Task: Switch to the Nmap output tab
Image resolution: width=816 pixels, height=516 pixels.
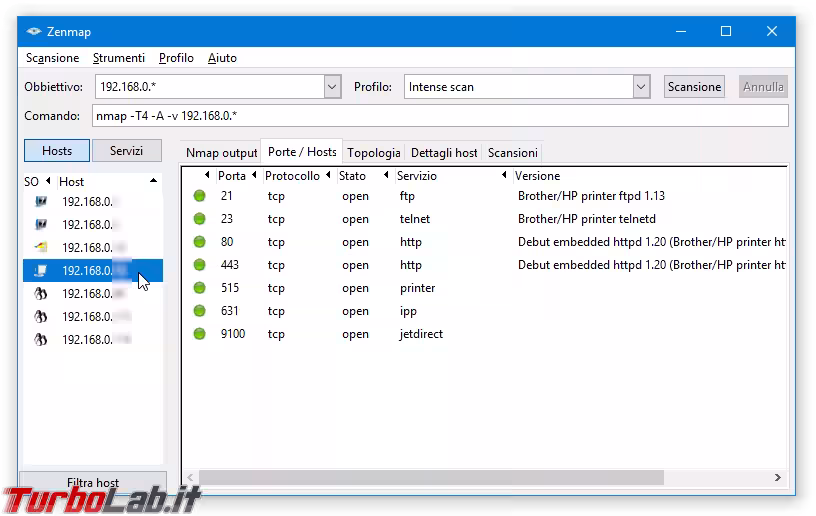Action: pyautogui.click(x=222, y=153)
